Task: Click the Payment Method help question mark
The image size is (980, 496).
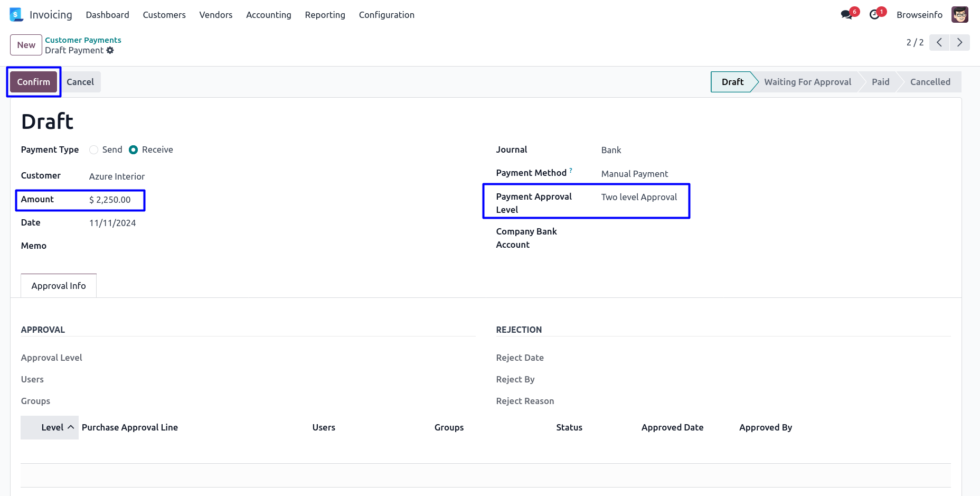Action: [571, 171]
